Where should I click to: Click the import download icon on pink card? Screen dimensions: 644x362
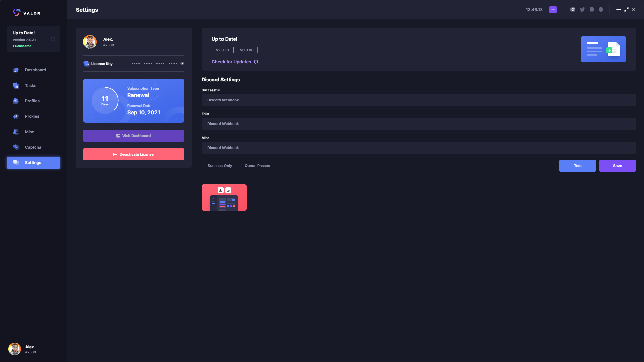click(x=228, y=190)
